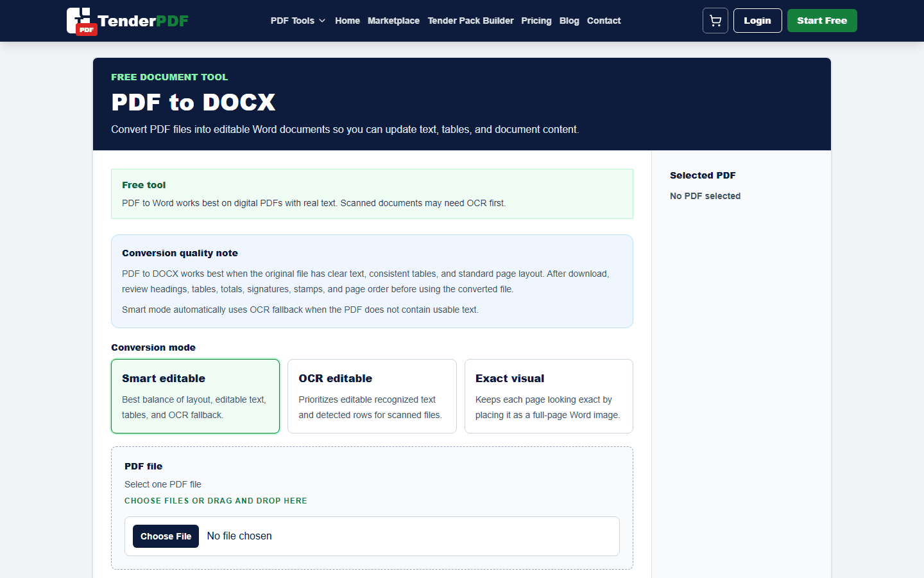924x578 pixels.
Task: Click the 'Conversion mode' section label
Action: point(153,347)
